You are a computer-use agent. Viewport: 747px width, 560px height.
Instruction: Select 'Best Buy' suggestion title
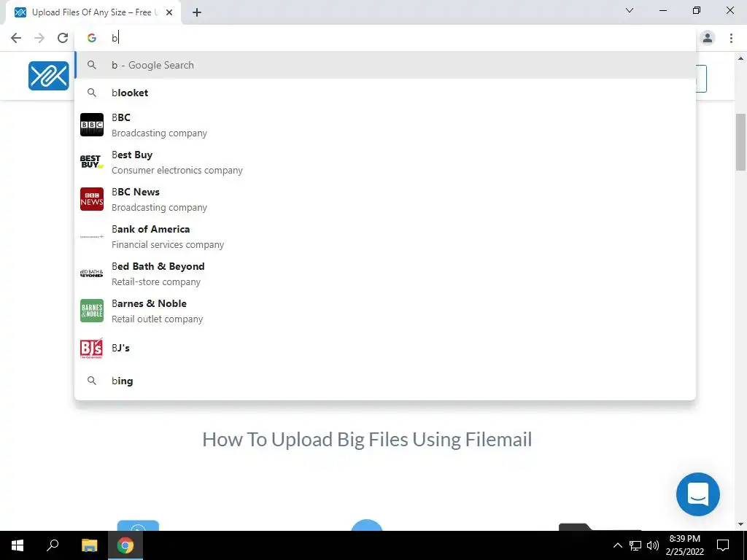132,155
